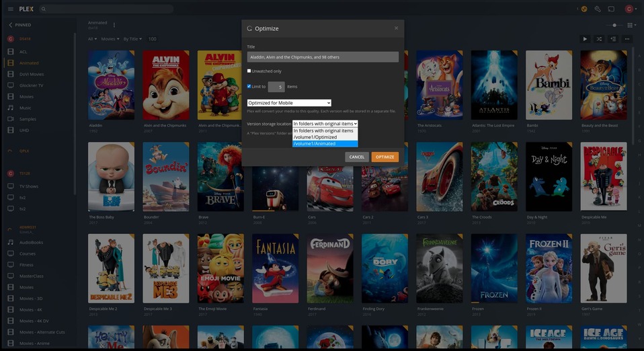644x351 pixels.
Task: Click the Title field in Optimize dialog
Action: click(323, 57)
